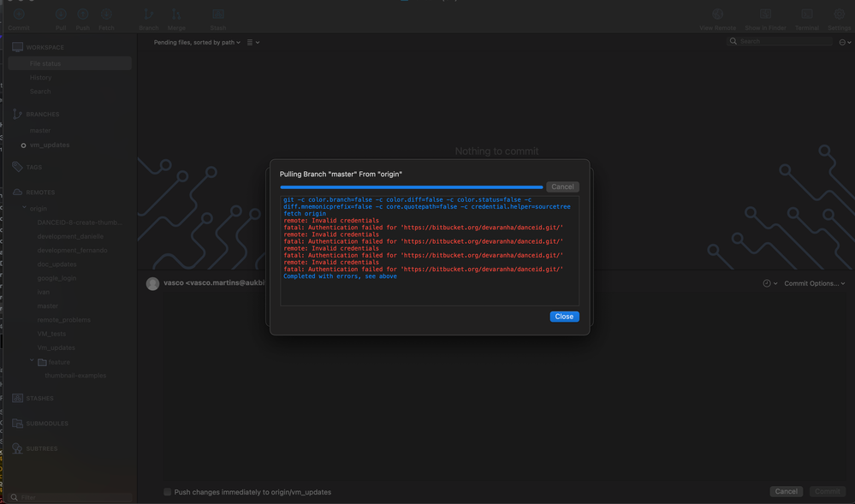Click the author avatar icon
855x504 pixels.
(x=152, y=283)
